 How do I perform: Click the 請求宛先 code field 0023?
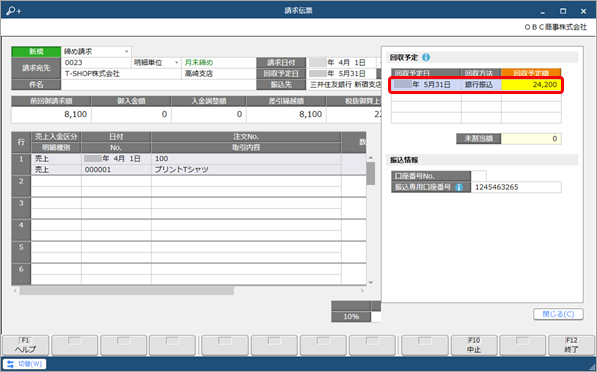[x=96, y=62]
